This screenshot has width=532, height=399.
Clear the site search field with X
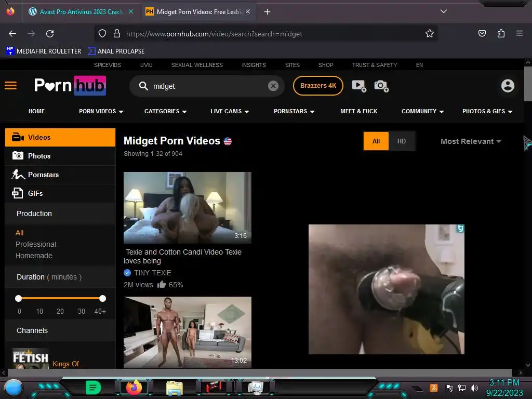[x=273, y=86]
